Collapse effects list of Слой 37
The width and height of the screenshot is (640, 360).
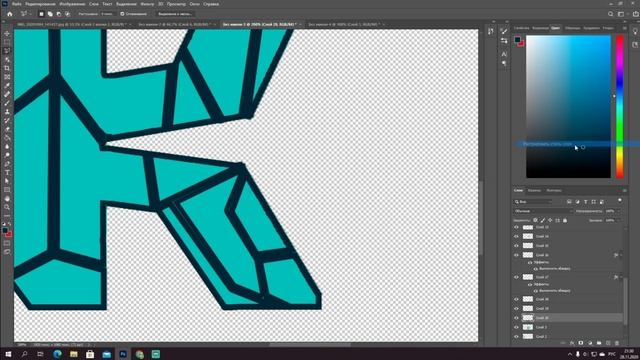point(620,277)
